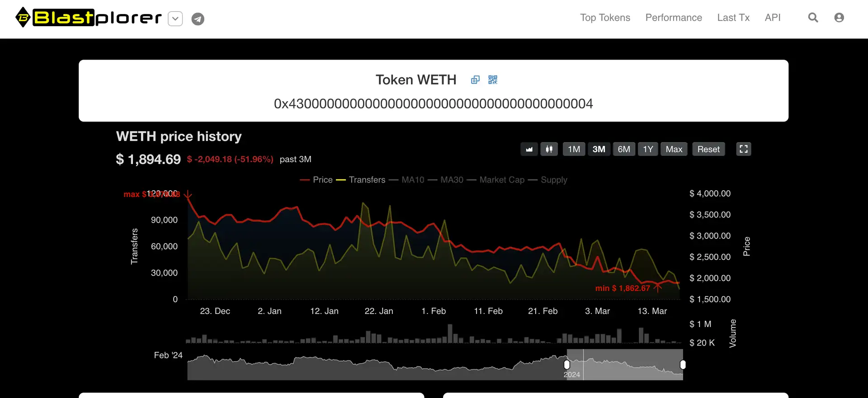This screenshot has width=868, height=398.
Task: Show the token QR code
Action: point(493,80)
